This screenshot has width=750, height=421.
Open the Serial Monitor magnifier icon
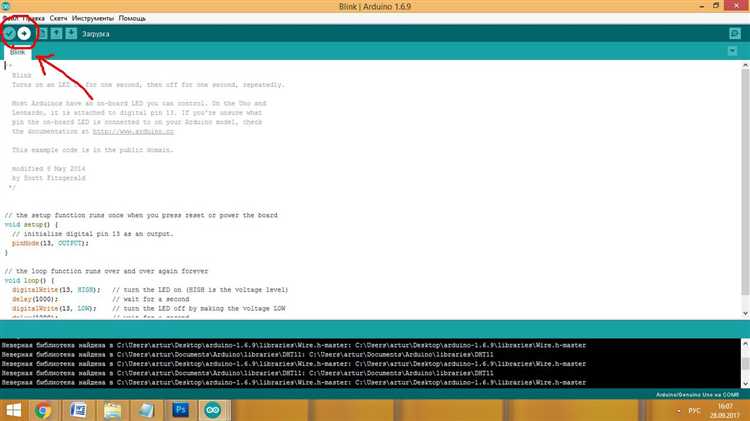[x=735, y=33]
